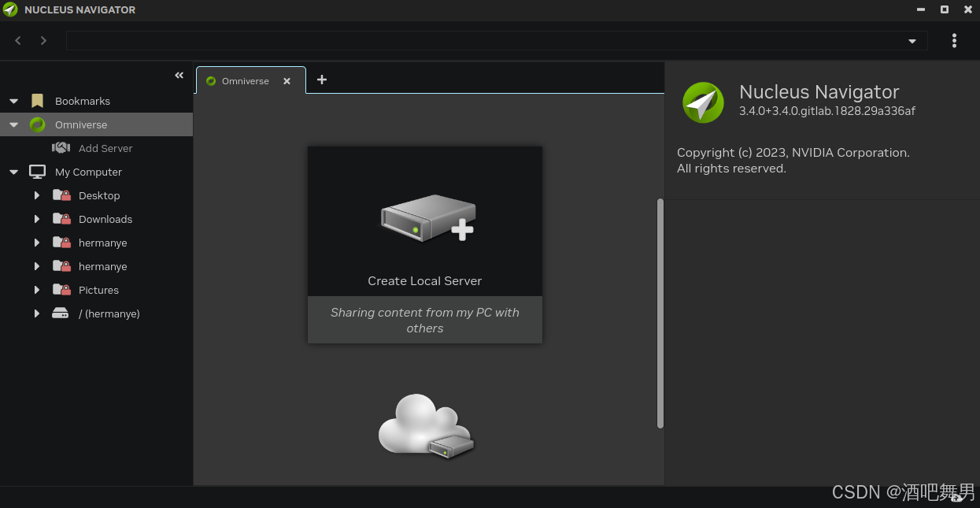This screenshot has height=508, width=980.
Task: Click the "Sharing content from my PC with others" caption
Action: coord(425,321)
